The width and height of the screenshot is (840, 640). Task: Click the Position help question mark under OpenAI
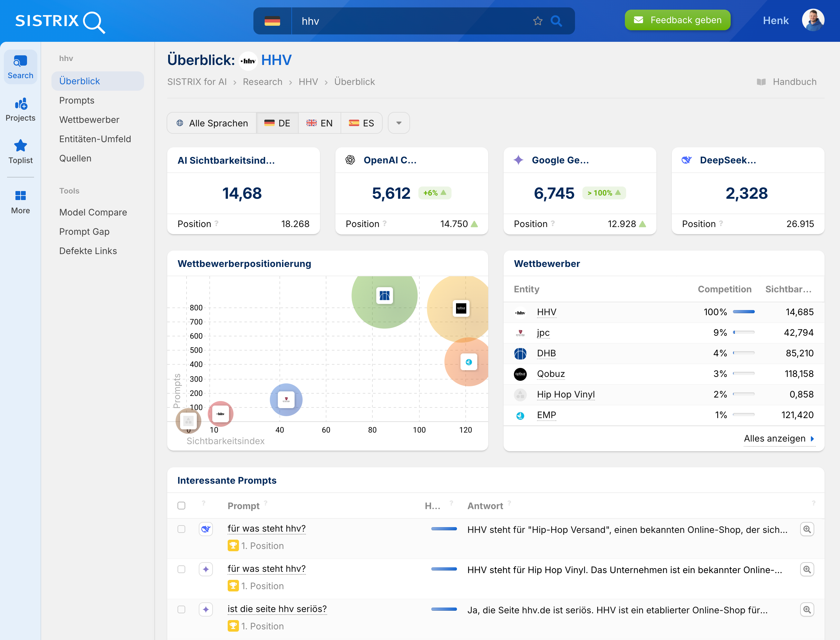pyautogui.click(x=385, y=224)
